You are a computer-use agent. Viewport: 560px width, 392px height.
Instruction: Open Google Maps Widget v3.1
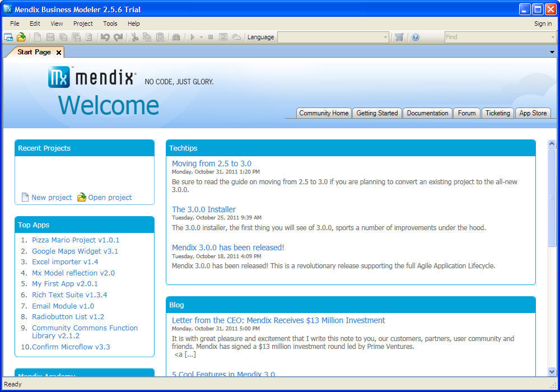75,251
